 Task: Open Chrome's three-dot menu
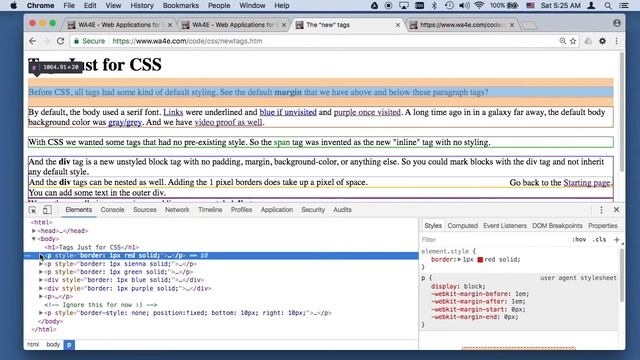(616, 41)
